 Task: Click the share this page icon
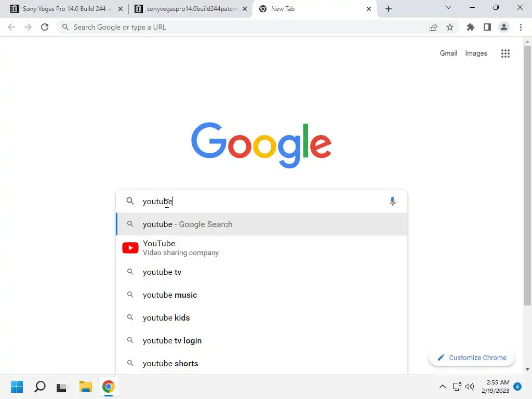coord(433,27)
